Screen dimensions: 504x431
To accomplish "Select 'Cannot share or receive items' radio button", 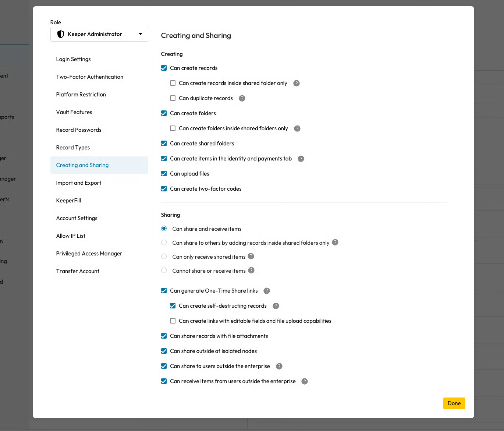I will [x=164, y=271].
